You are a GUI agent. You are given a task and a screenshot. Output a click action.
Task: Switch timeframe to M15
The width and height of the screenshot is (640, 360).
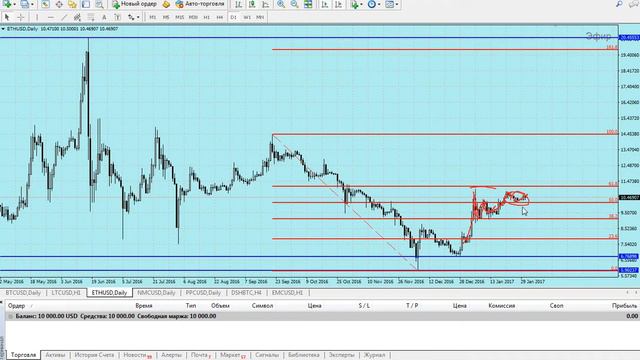pos(180,17)
